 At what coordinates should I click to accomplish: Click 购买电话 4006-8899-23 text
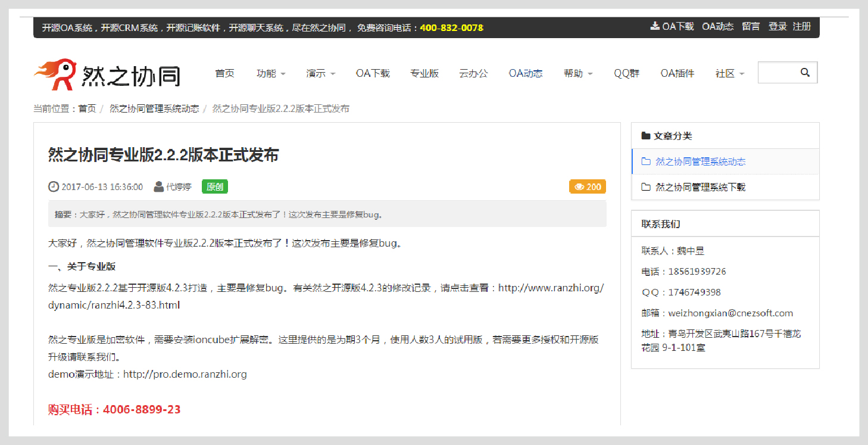click(x=114, y=409)
